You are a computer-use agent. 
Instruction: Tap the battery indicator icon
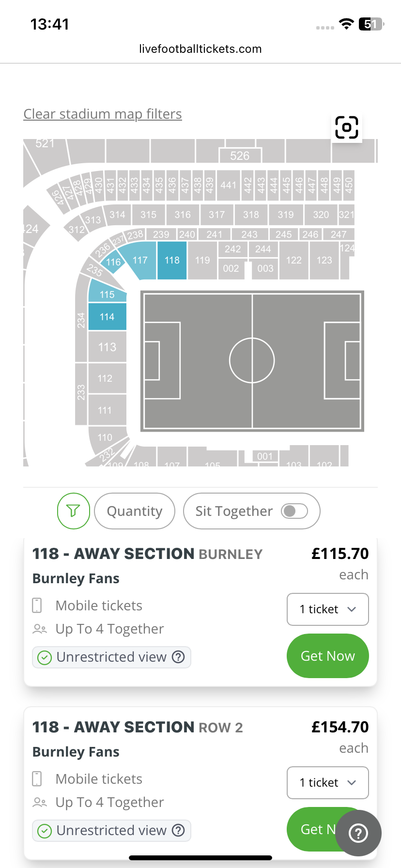click(x=371, y=24)
